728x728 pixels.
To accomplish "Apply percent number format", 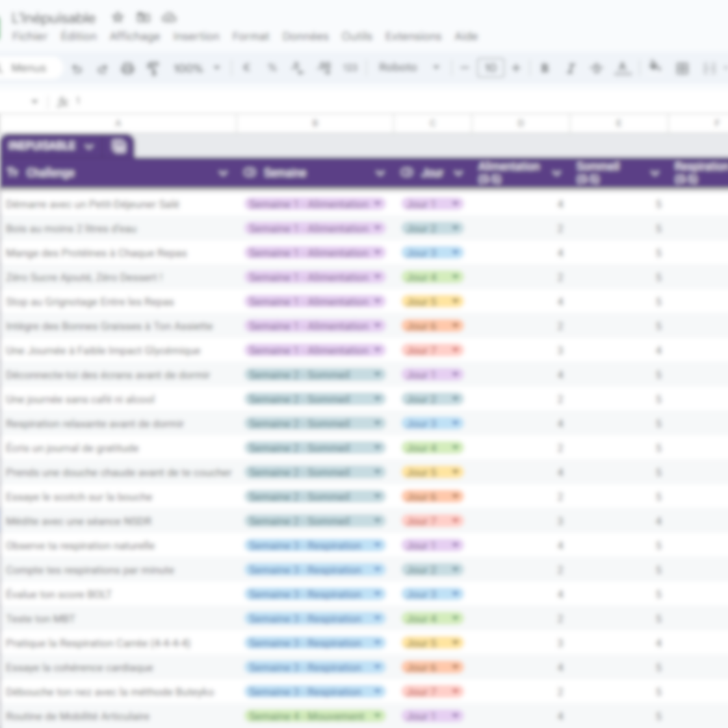I will [x=272, y=68].
